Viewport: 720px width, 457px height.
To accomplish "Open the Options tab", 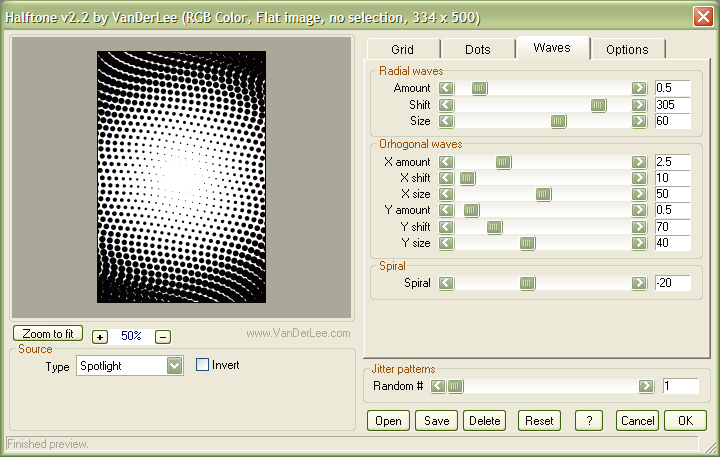I will pyautogui.click(x=627, y=49).
